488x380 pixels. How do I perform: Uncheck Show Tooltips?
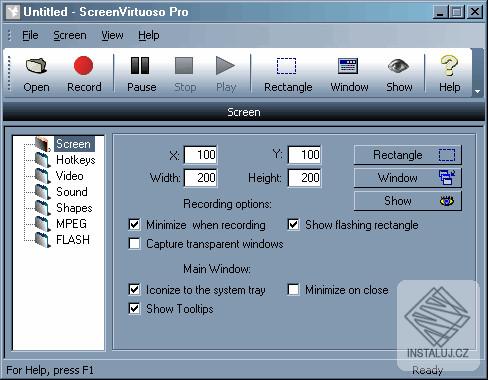coord(134,309)
